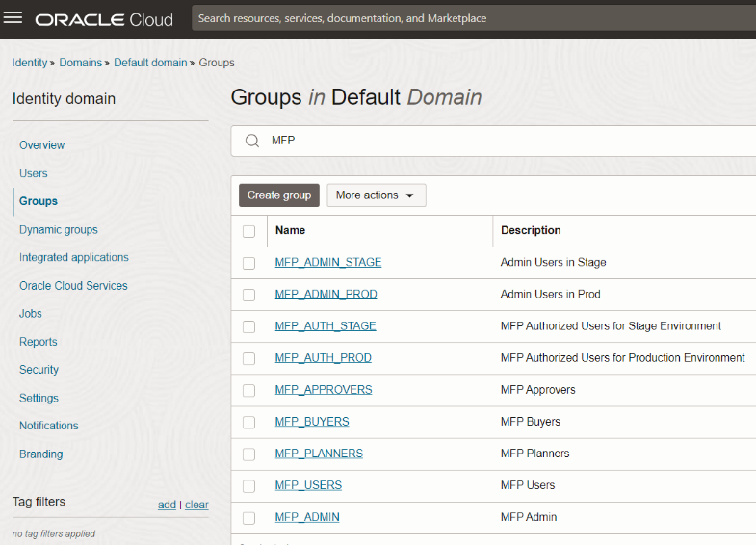The width and height of the screenshot is (756, 545).
Task: Click the 'MFP Users' description cell
Action: click(528, 485)
